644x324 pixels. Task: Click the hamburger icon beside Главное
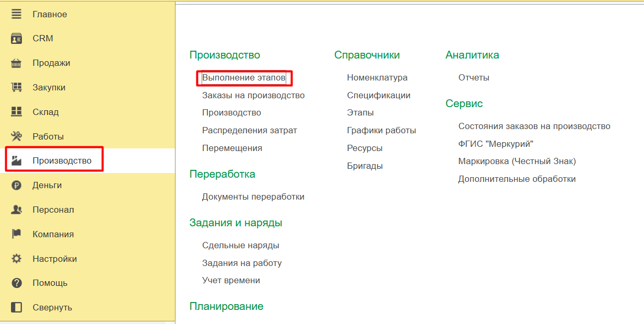(17, 14)
